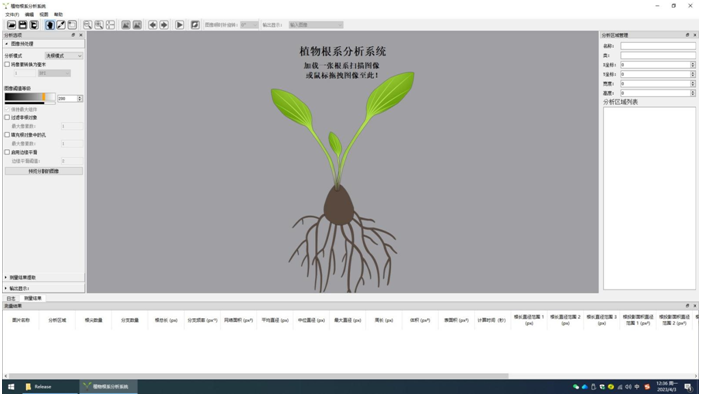This screenshot has height=396, width=701.
Task: Click the 周长 (px) column header
Action: 384,320
